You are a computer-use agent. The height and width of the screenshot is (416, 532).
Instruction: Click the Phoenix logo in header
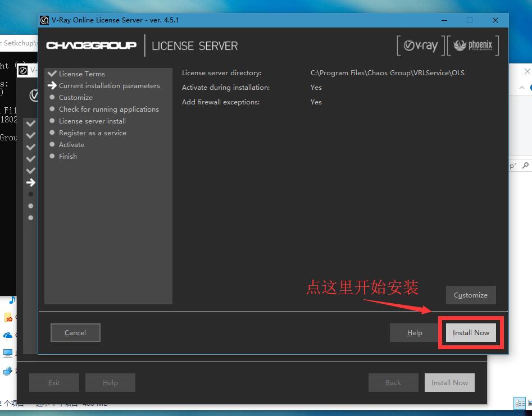point(473,45)
